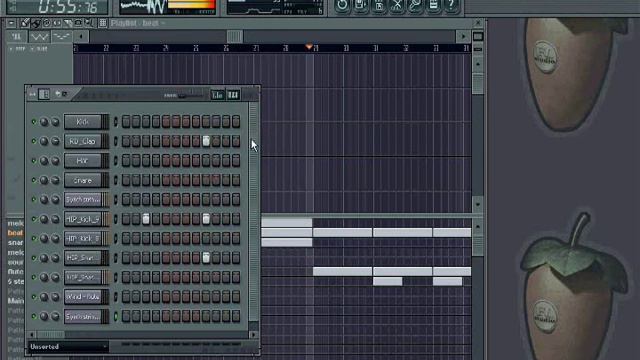640x360 pixels.
Task: Mute the Kick channel with its green LED
Action: (x=34, y=122)
